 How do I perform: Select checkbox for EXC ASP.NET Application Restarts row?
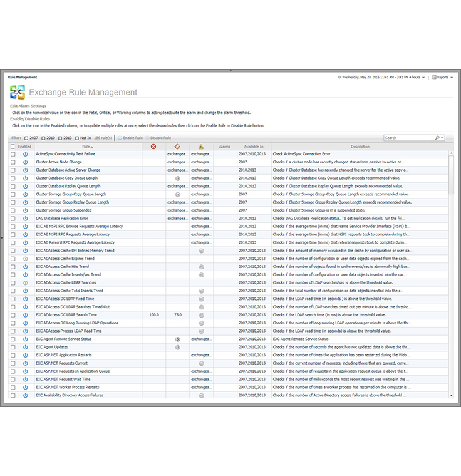coord(13,355)
